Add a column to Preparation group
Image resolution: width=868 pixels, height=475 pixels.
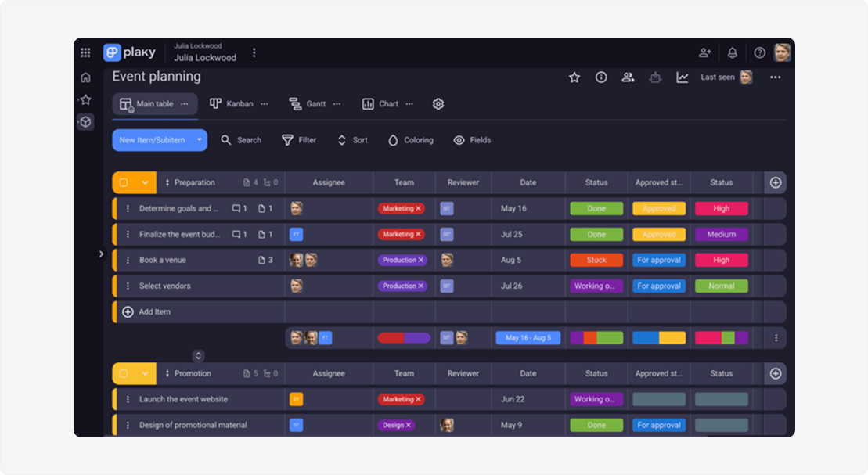pos(775,182)
